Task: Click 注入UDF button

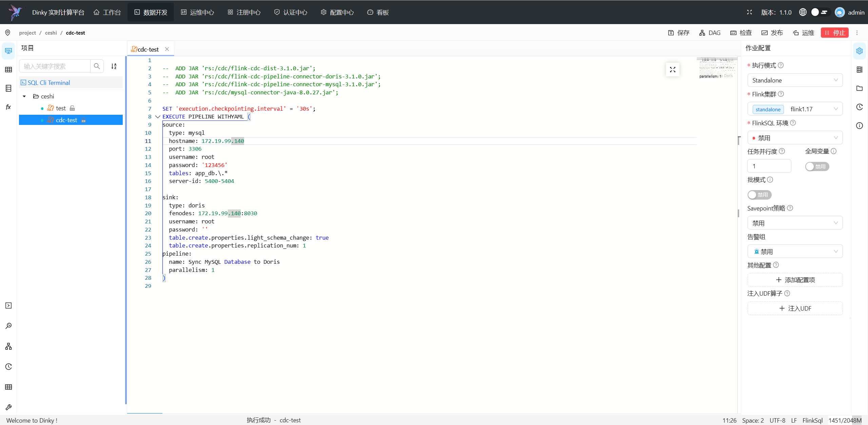Action: [795, 309]
